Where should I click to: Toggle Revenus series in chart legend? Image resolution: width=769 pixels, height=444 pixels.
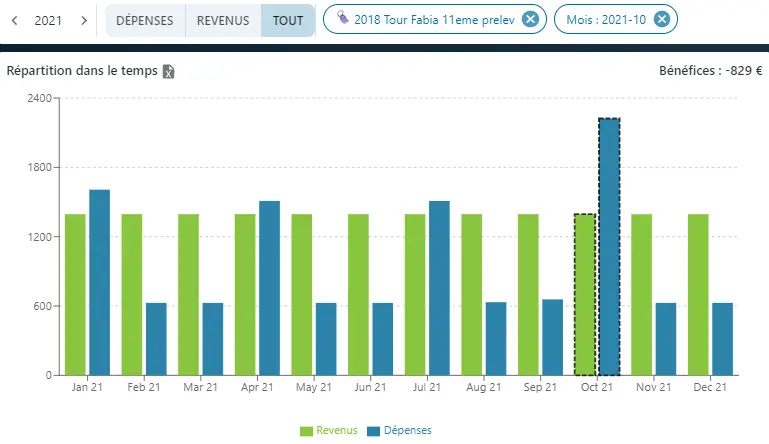[x=336, y=430]
